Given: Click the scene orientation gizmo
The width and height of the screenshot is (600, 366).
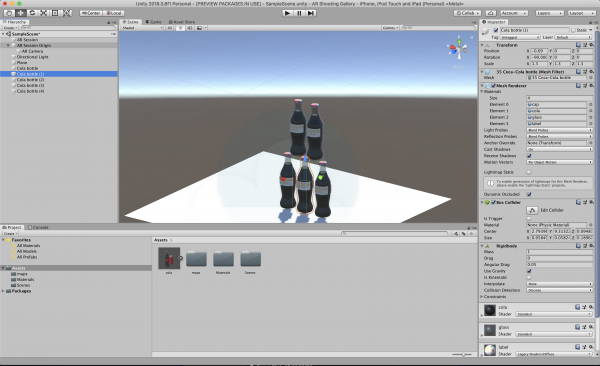Looking at the screenshot, I should [x=458, y=49].
